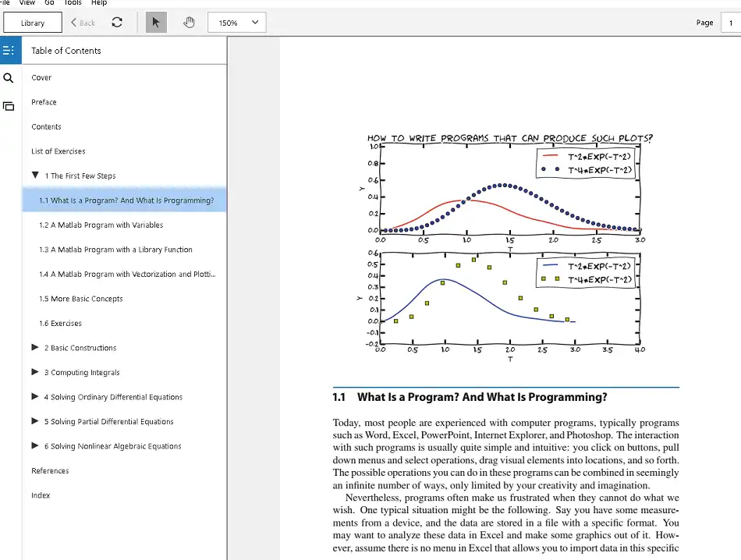The width and height of the screenshot is (741, 560).
Task: Open the Library view
Action: [33, 23]
